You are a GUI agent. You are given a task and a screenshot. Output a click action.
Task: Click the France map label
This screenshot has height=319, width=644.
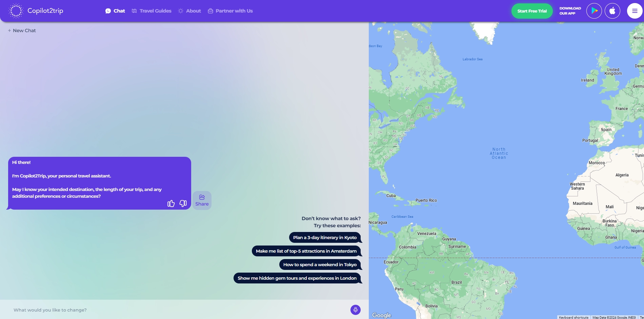point(622,109)
